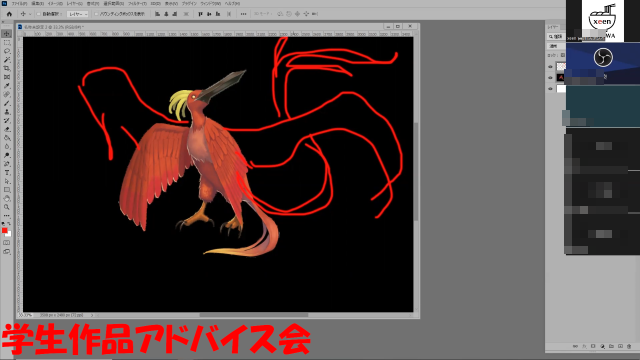
Task: Select the Rectangle shape tool
Action: [7, 190]
